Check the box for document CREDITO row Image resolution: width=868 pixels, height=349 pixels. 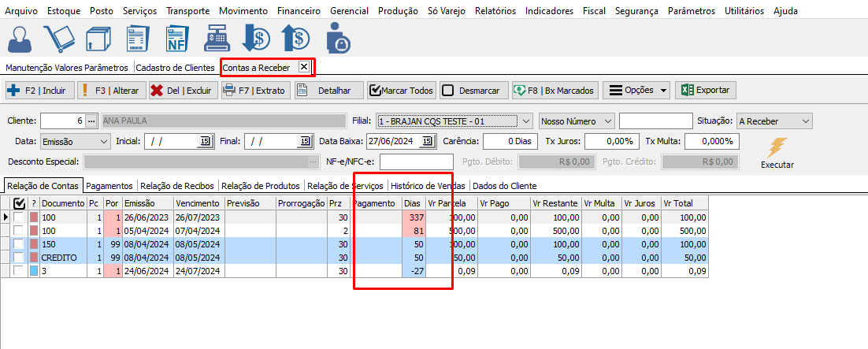18,258
